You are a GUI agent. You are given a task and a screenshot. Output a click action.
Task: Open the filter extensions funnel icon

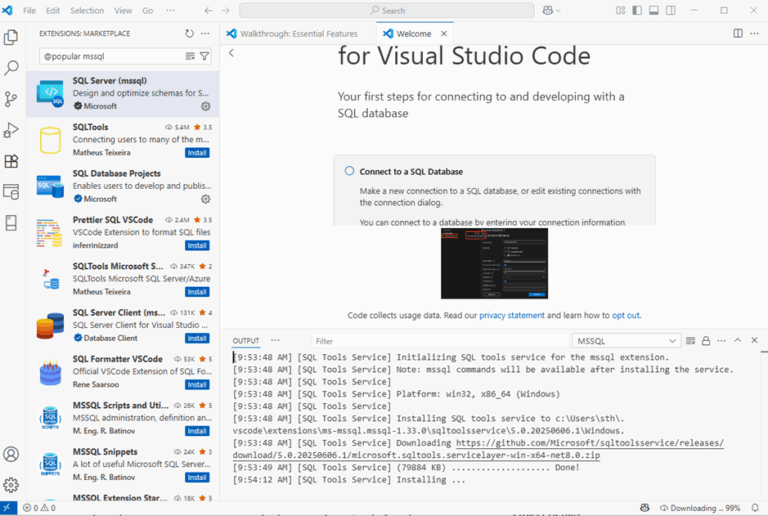tap(205, 57)
